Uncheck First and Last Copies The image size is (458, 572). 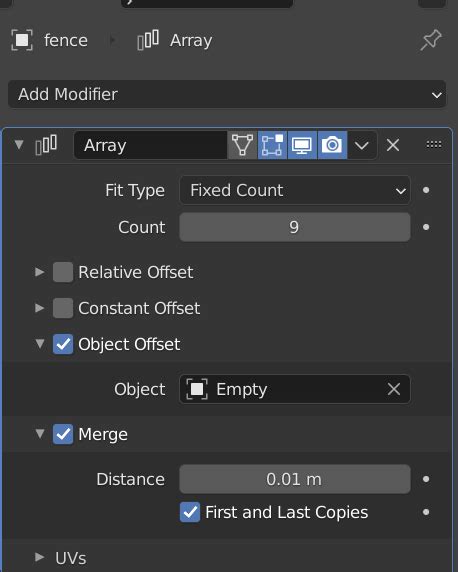(x=190, y=512)
